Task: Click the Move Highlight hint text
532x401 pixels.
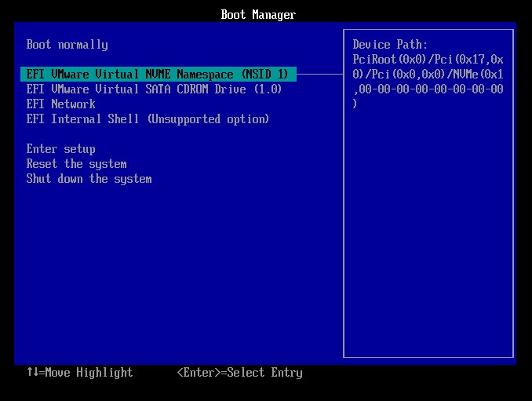Action: pyautogui.click(x=89, y=373)
